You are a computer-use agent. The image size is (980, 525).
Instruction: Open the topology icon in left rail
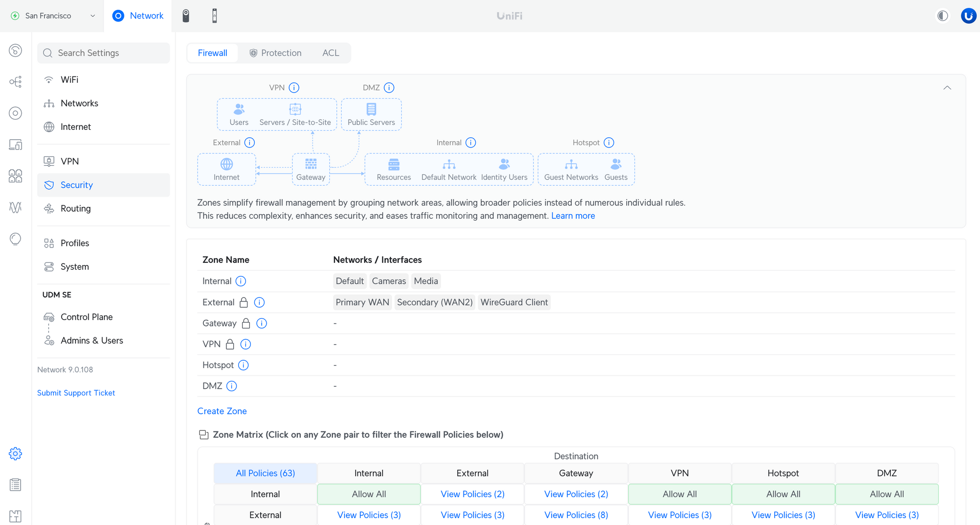15,82
